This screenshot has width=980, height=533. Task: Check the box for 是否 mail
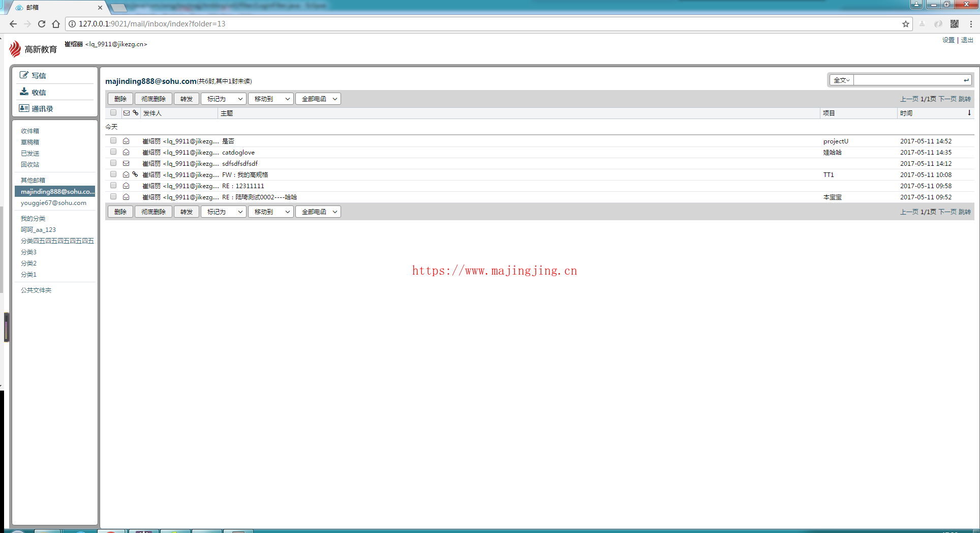click(113, 141)
